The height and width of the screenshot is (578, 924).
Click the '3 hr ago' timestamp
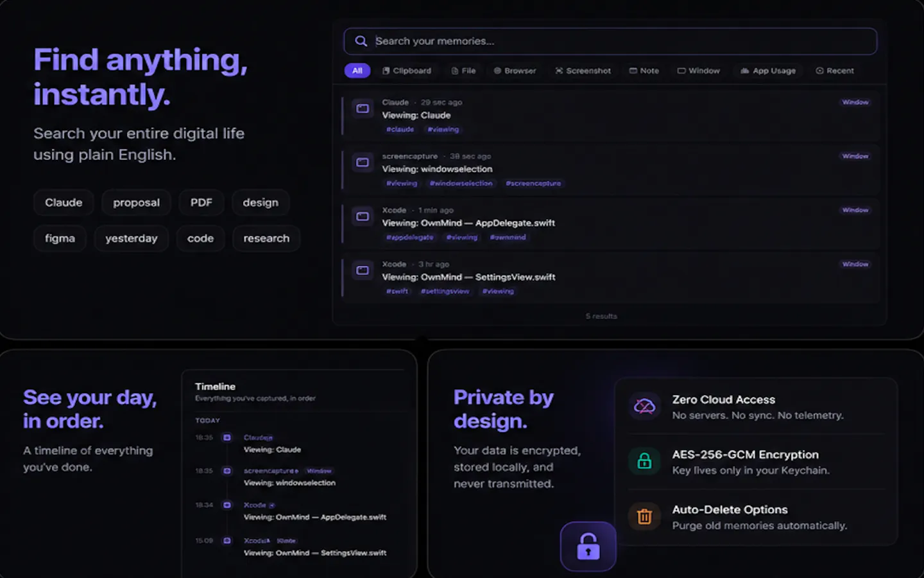(434, 264)
